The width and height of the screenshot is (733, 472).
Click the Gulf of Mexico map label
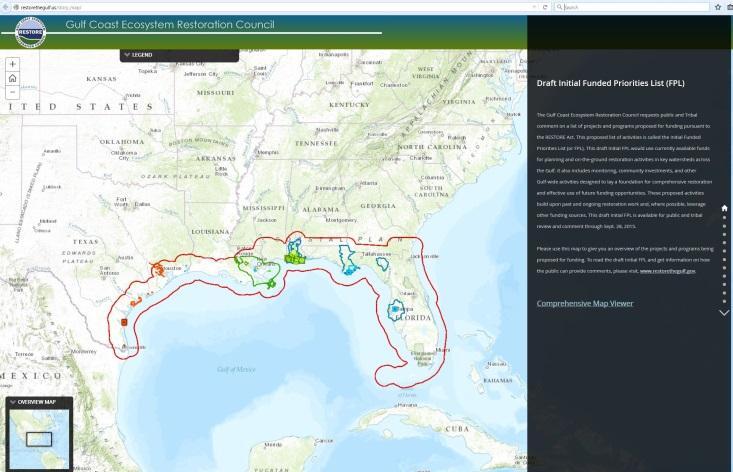[x=236, y=370]
